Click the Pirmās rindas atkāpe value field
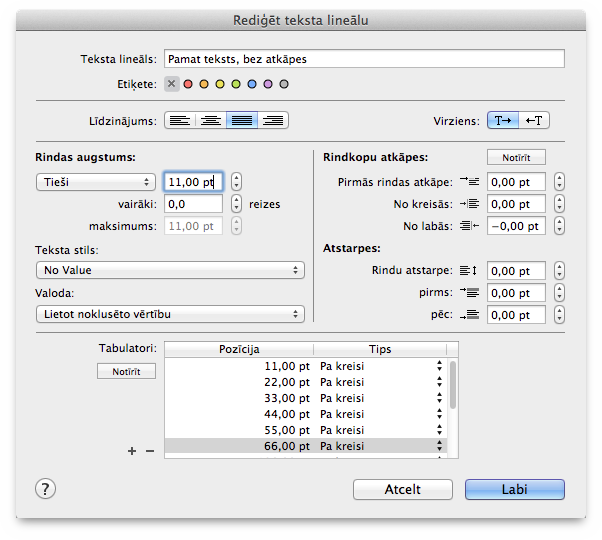The height and width of the screenshot is (540, 602). coord(516,182)
